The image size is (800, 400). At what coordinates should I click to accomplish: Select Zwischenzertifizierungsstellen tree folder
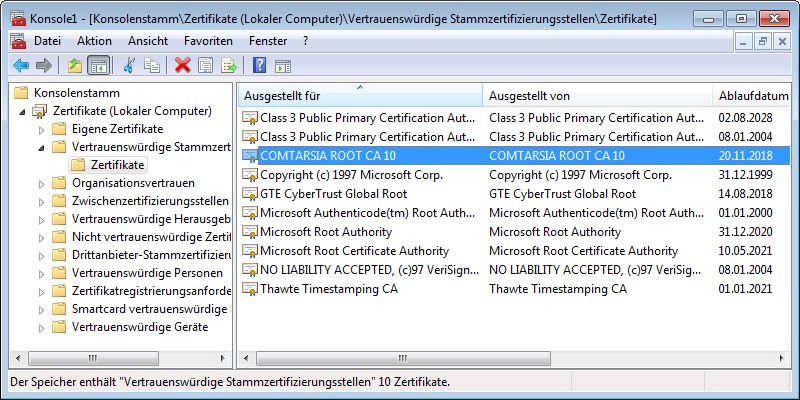point(150,201)
